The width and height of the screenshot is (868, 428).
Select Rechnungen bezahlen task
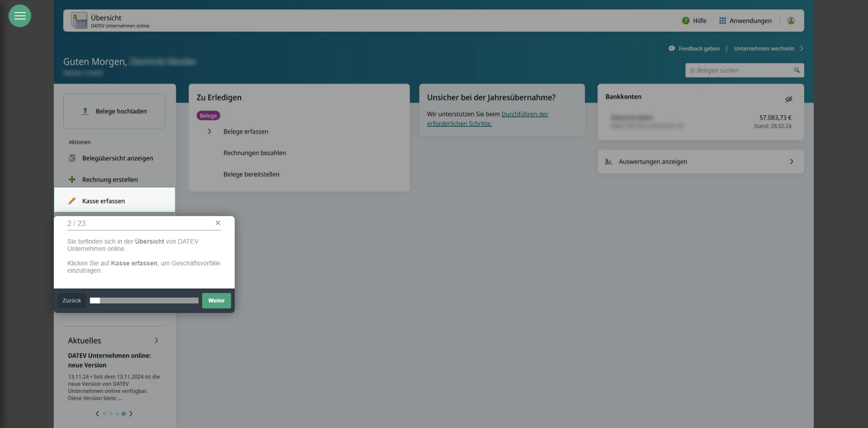tap(254, 153)
